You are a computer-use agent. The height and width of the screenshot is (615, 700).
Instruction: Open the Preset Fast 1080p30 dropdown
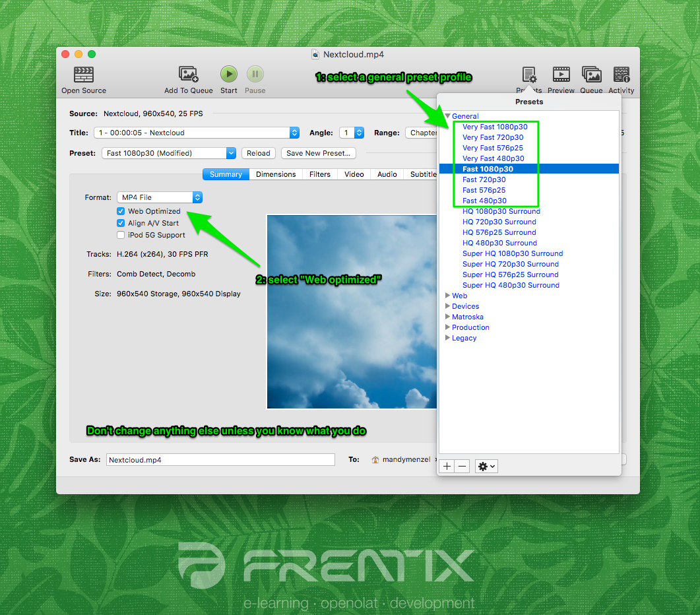[170, 153]
